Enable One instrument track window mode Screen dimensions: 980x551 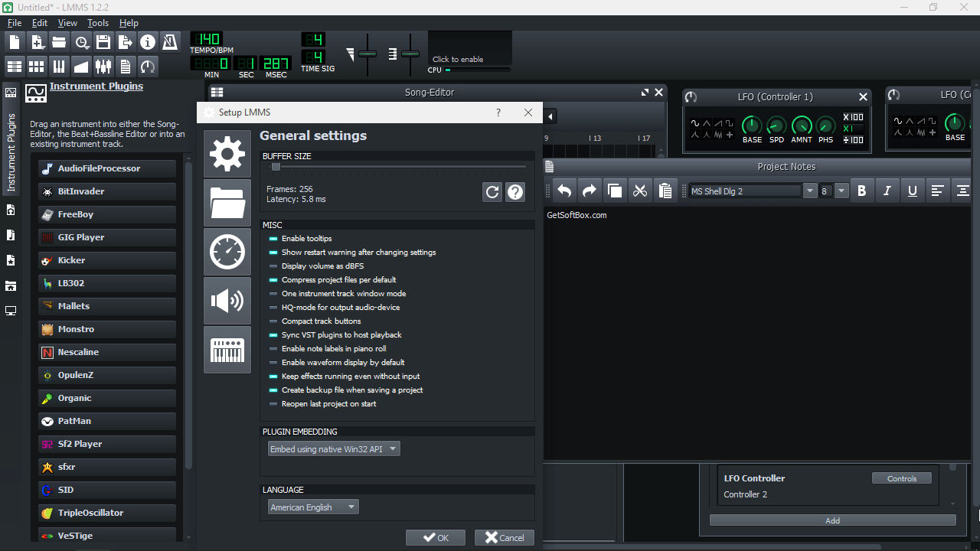[x=338, y=294]
